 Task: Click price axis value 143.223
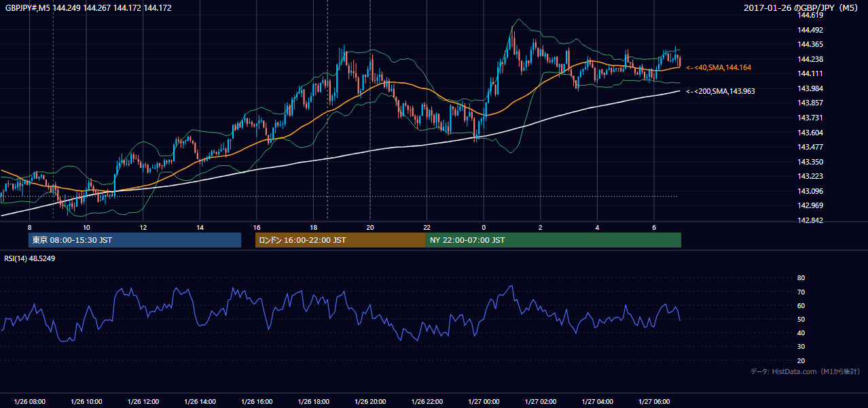pyautogui.click(x=810, y=176)
